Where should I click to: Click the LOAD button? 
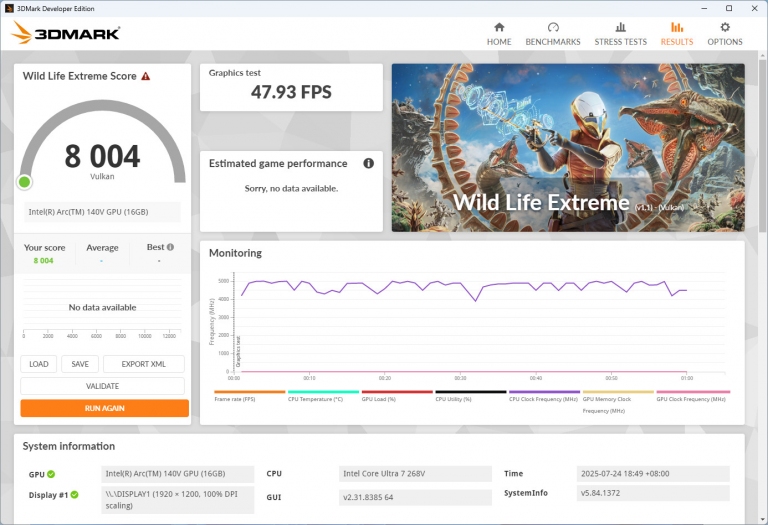[x=39, y=364]
